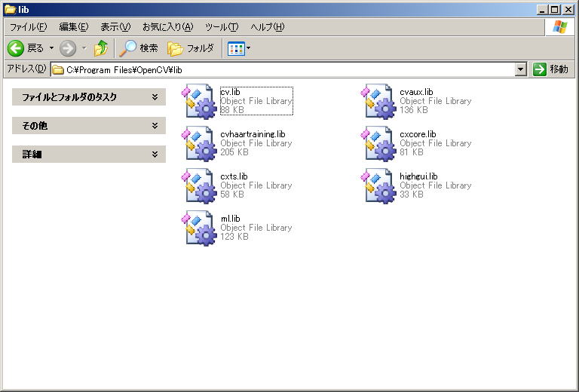Open the Forward history dropdown arrow

(84, 48)
